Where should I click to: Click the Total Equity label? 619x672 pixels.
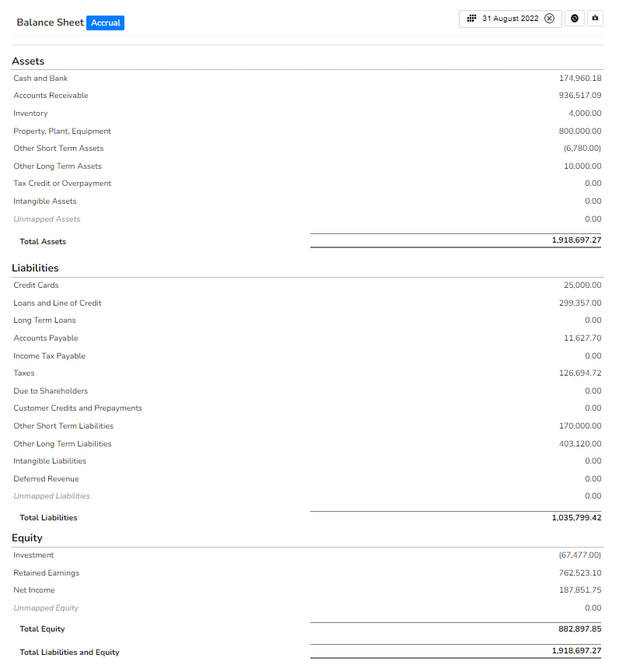42,629
